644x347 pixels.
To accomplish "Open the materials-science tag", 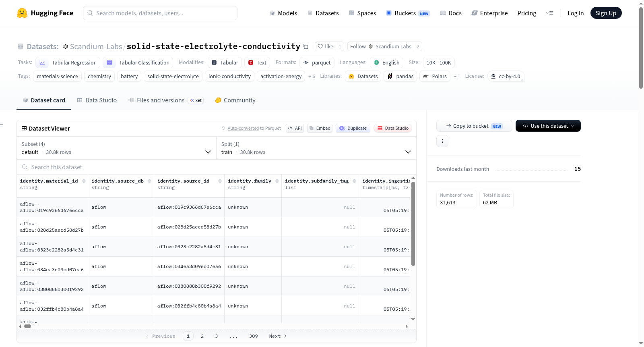I will 58,76.
